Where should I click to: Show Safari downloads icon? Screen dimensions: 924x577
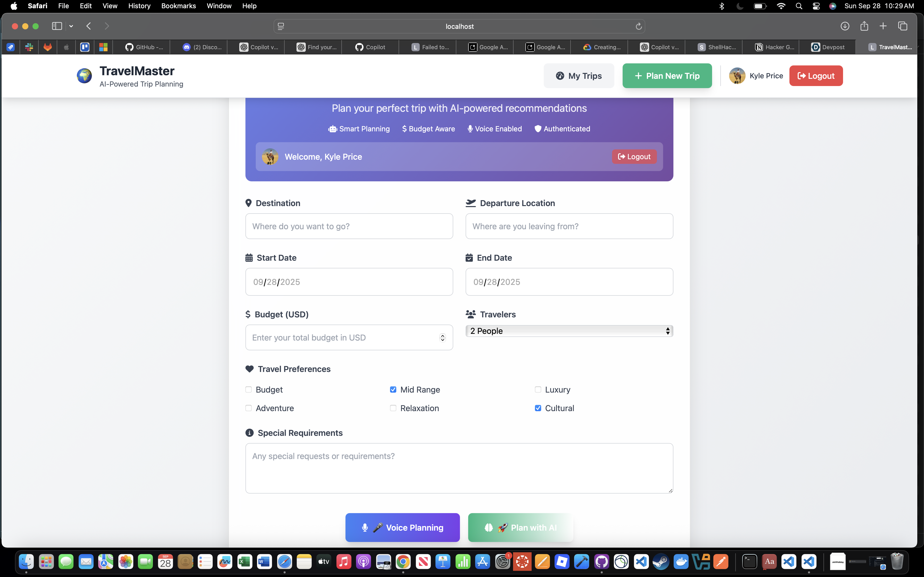845,26
